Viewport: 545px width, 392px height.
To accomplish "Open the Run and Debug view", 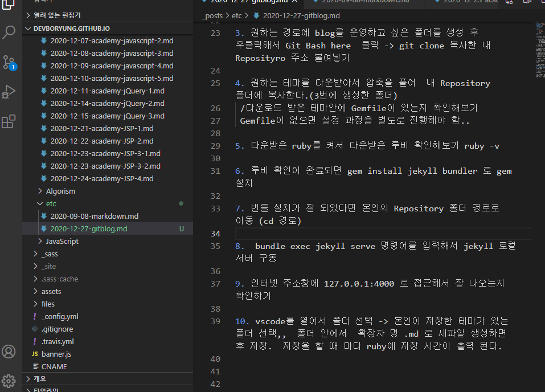I will (x=9, y=92).
